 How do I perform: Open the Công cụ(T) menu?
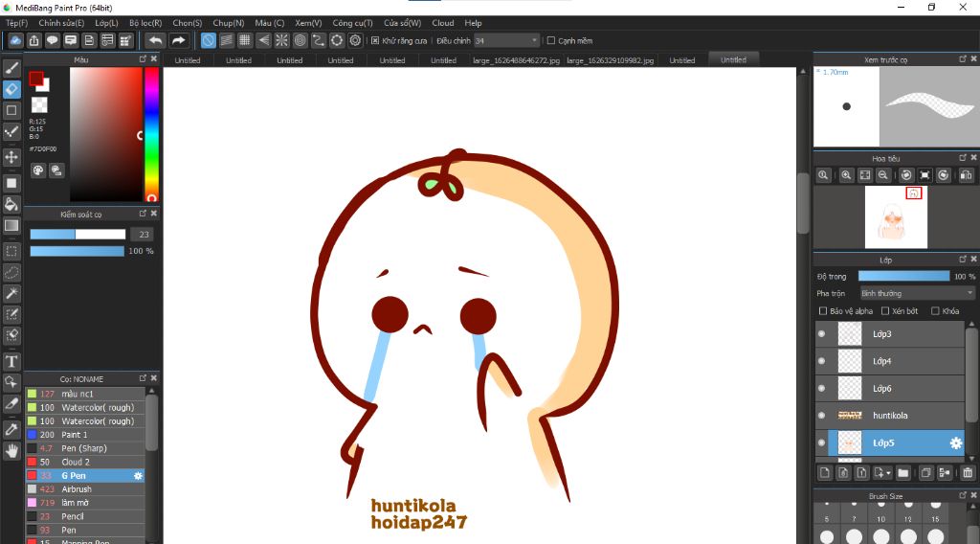click(x=352, y=23)
